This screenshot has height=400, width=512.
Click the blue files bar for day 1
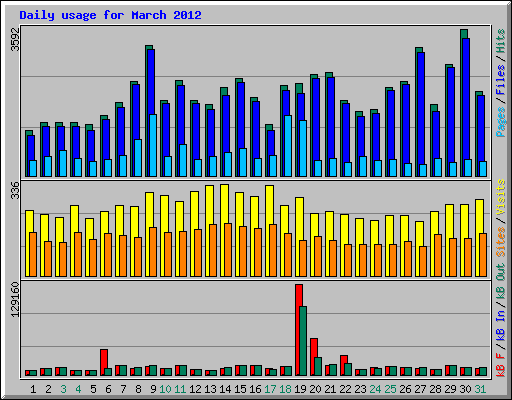click(x=30, y=156)
